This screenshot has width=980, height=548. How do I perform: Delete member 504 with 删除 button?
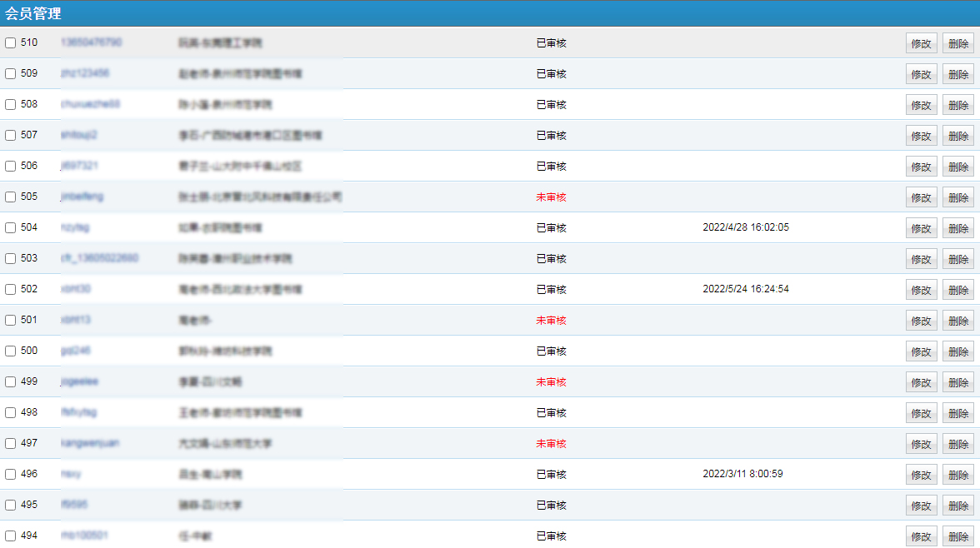pyautogui.click(x=957, y=228)
